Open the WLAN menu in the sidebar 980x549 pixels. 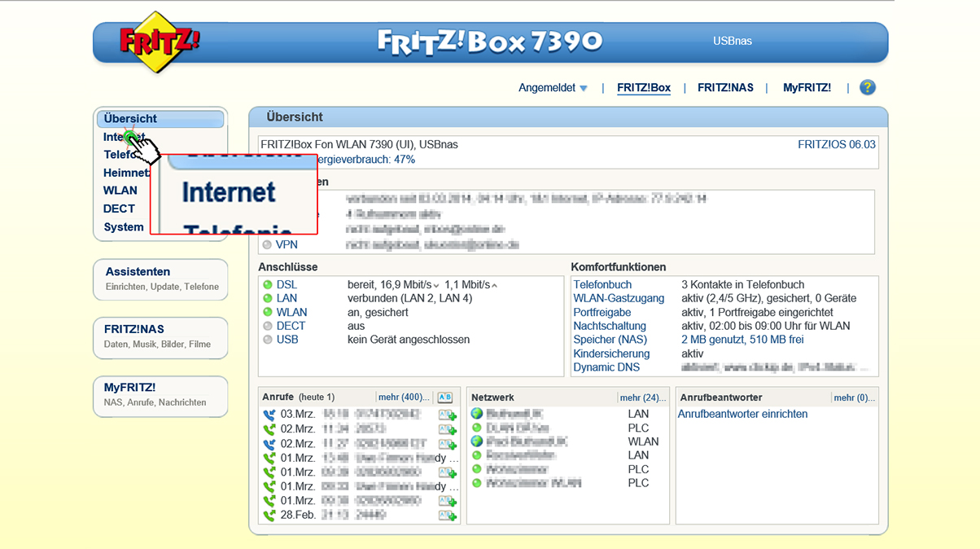tap(120, 191)
